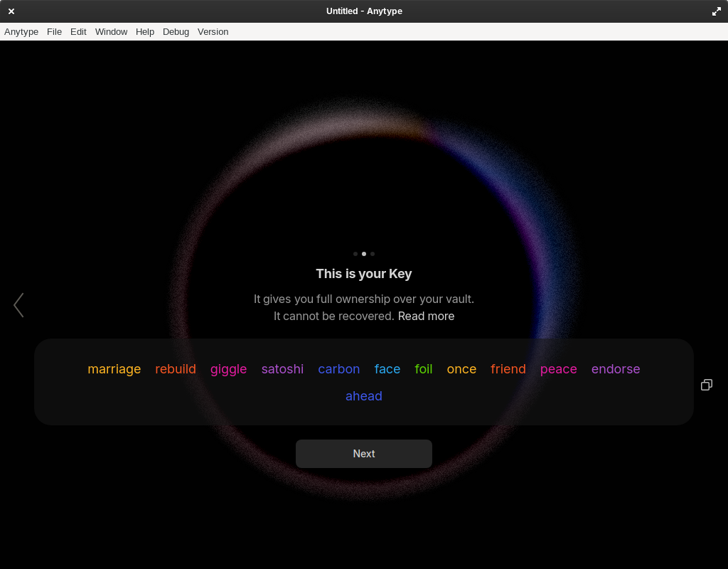Select the word 'peace' in the key
The image size is (728, 569).
[558, 369]
